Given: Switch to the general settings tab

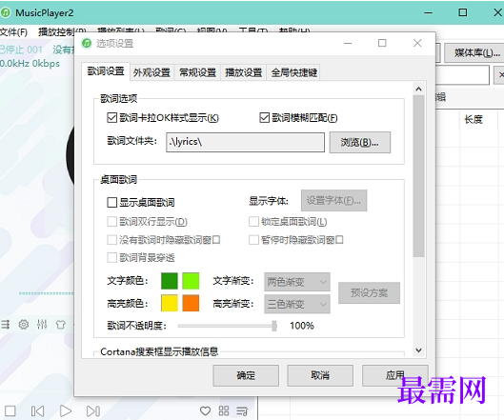Looking at the screenshot, I should pos(197,72).
